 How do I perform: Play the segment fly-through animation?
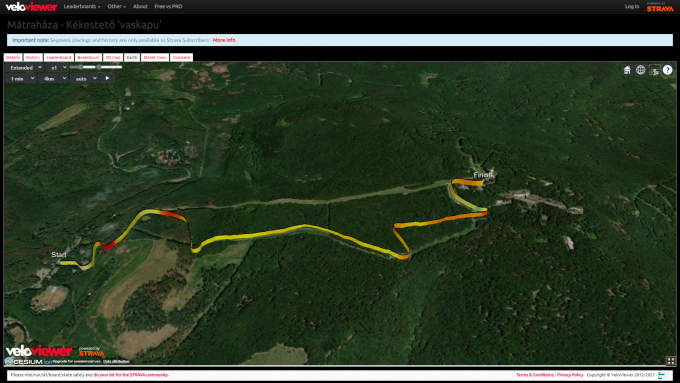(x=107, y=78)
